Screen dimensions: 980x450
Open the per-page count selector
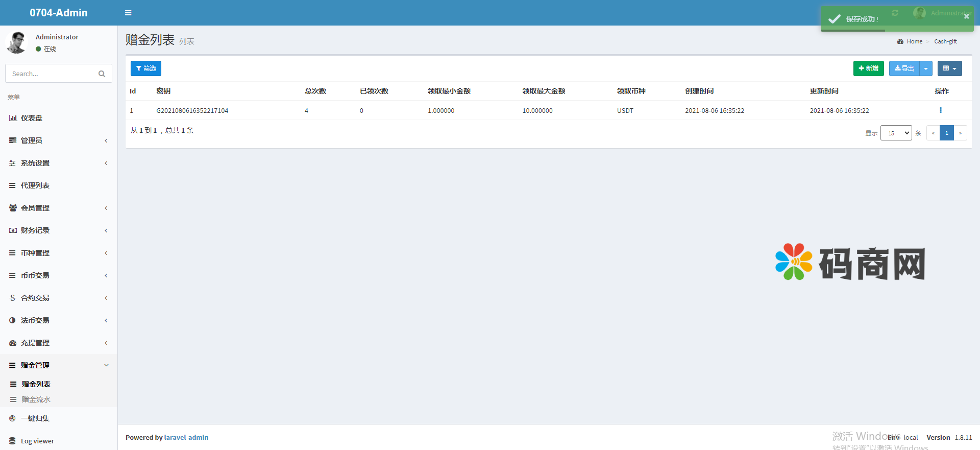point(896,133)
